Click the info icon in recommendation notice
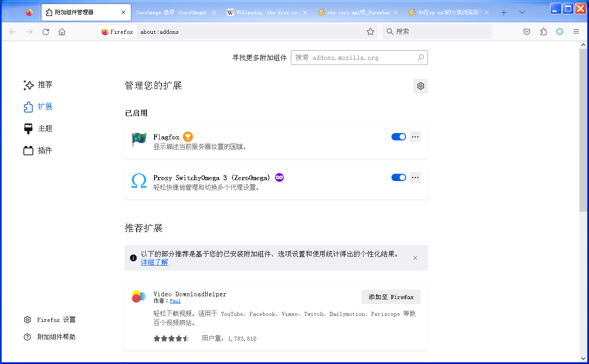This screenshot has width=589, height=364. pyautogui.click(x=134, y=258)
